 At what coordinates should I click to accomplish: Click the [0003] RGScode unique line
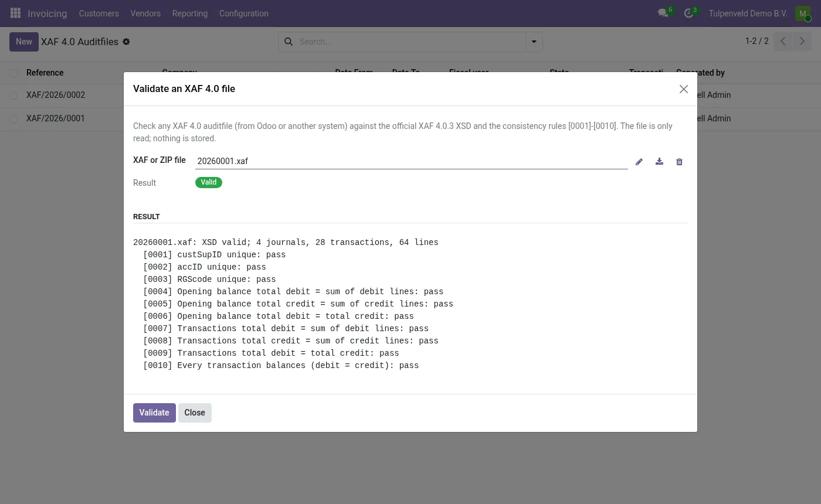209,280
